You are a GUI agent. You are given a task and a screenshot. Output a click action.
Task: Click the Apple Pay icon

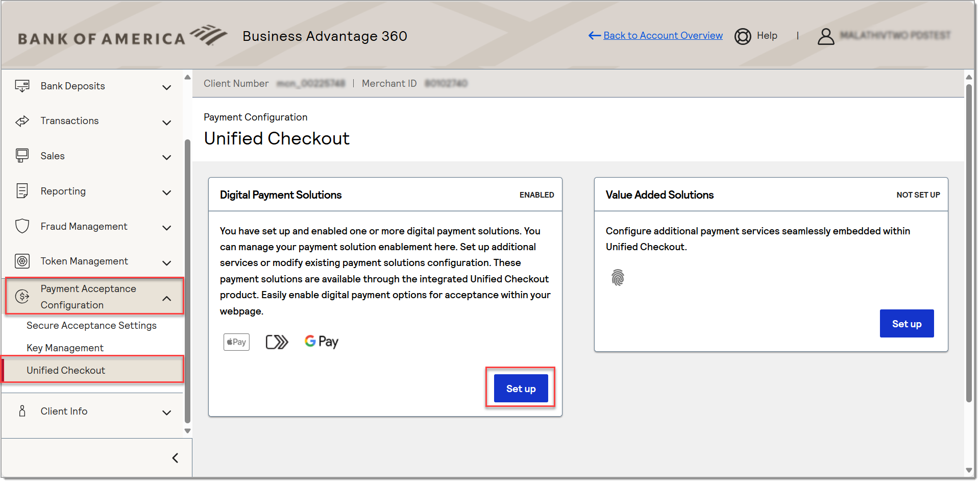236,342
